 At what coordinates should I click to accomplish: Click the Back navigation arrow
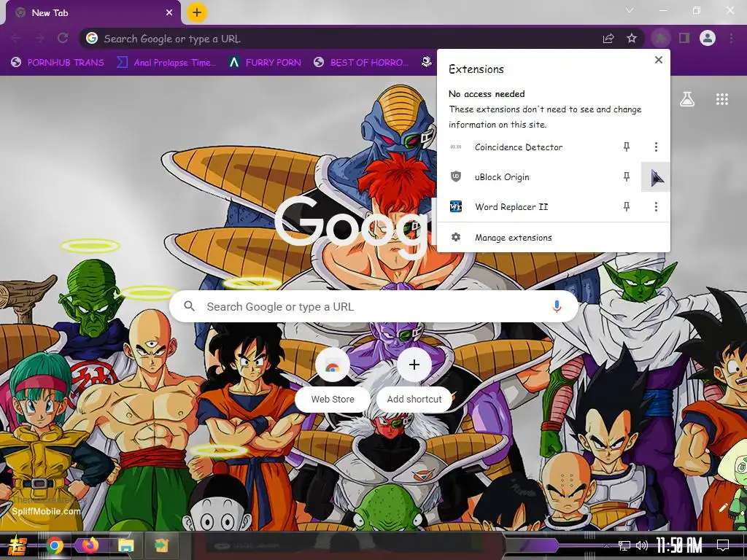tap(16, 38)
